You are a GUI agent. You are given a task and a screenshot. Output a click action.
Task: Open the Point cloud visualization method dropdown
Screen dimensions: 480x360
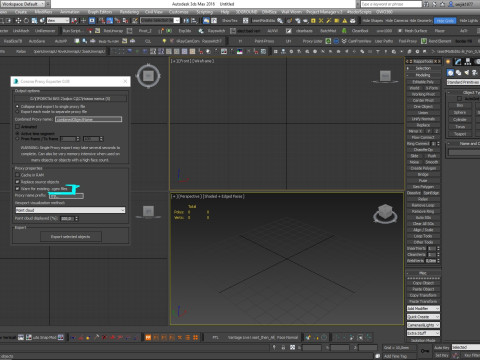click(70, 210)
